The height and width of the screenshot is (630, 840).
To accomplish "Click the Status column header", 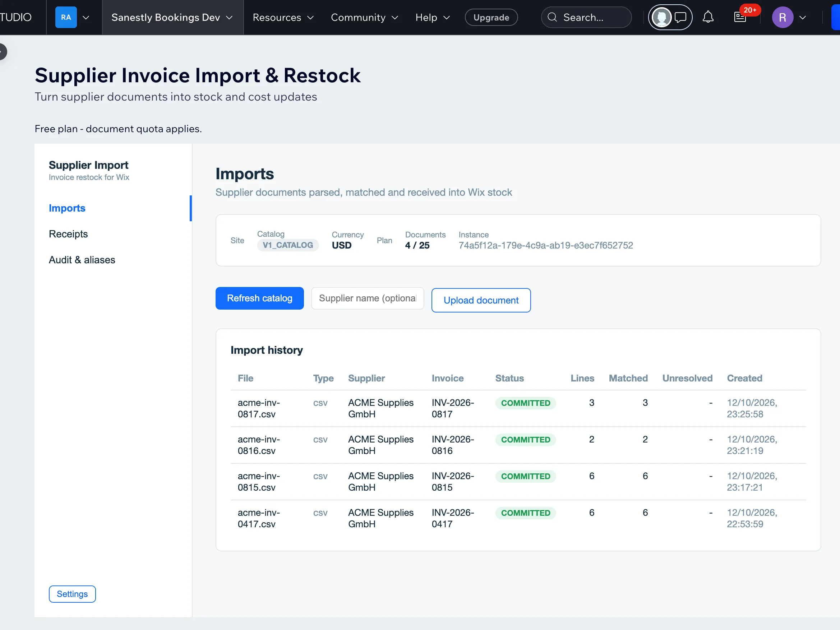I will pyautogui.click(x=509, y=378).
